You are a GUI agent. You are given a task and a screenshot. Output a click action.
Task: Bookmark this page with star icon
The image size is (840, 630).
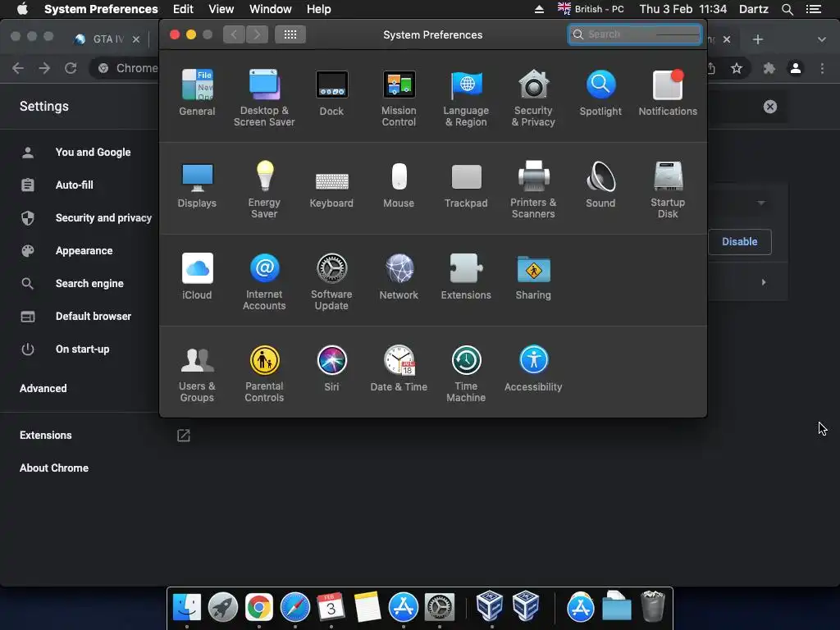[x=737, y=68]
